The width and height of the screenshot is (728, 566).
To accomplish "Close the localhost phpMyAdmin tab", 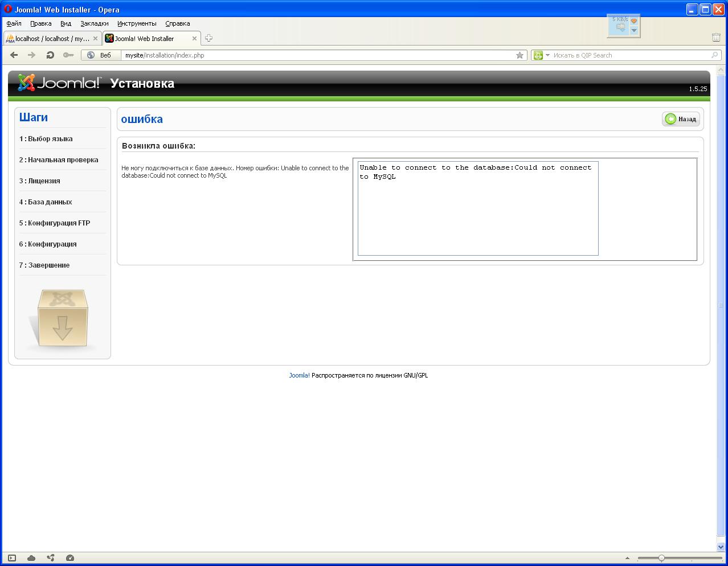I will tap(96, 39).
